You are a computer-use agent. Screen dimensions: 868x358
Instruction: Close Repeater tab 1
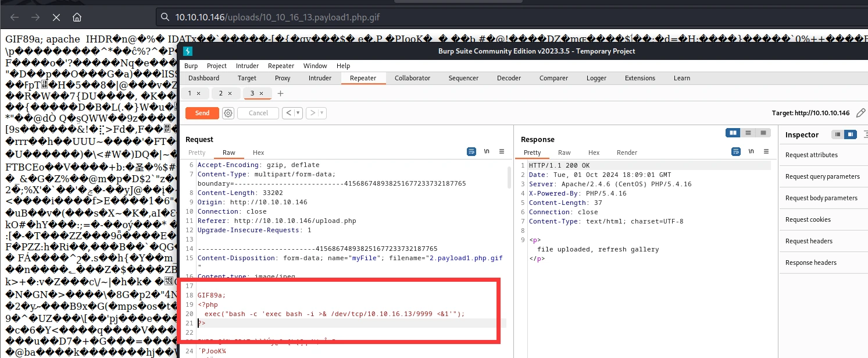pyautogui.click(x=198, y=93)
